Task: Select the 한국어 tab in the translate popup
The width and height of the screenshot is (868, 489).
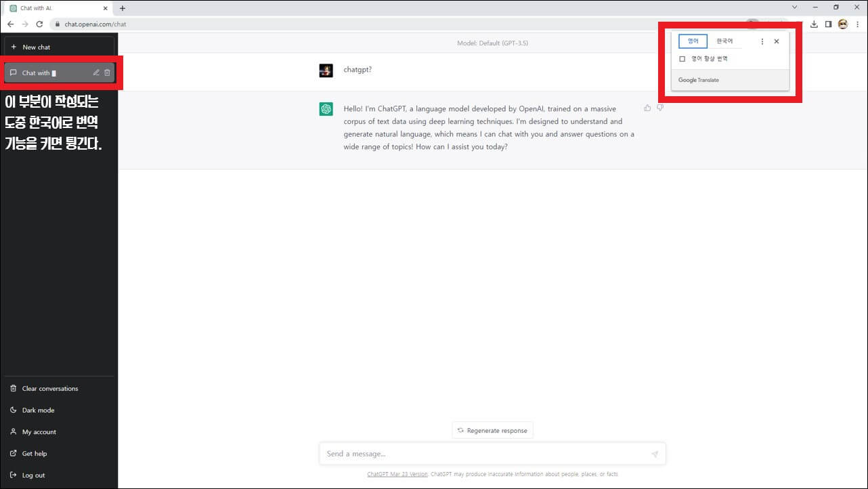Action: [x=724, y=41]
